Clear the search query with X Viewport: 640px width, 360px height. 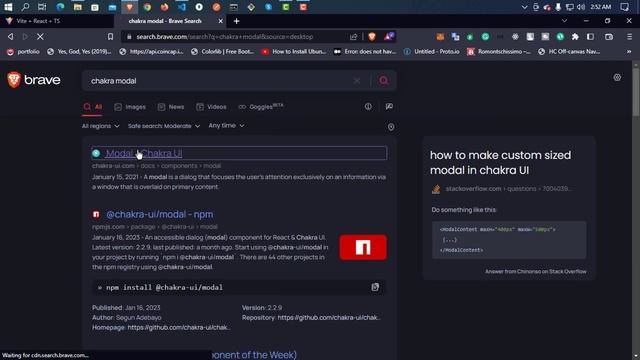click(x=357, y=81)
